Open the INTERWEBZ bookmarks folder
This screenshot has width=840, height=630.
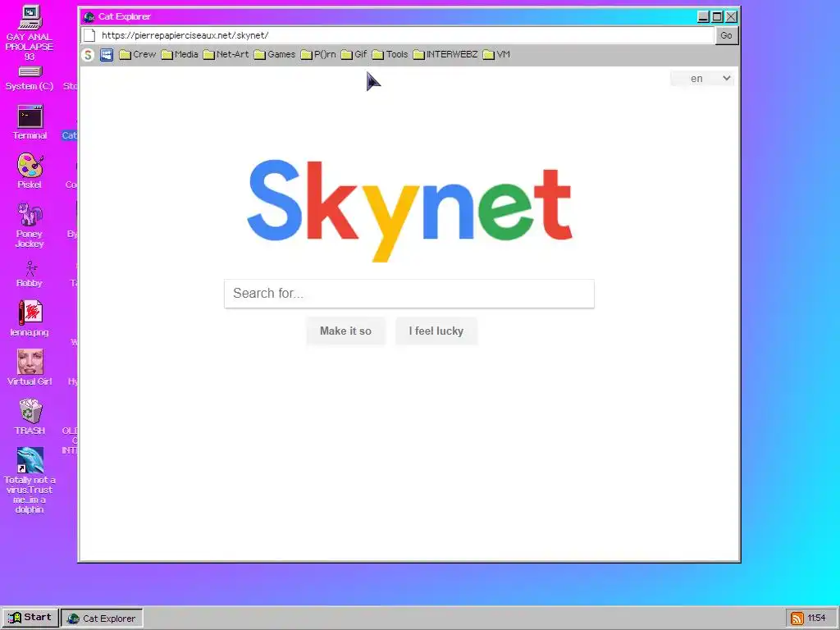pos(445,55)
